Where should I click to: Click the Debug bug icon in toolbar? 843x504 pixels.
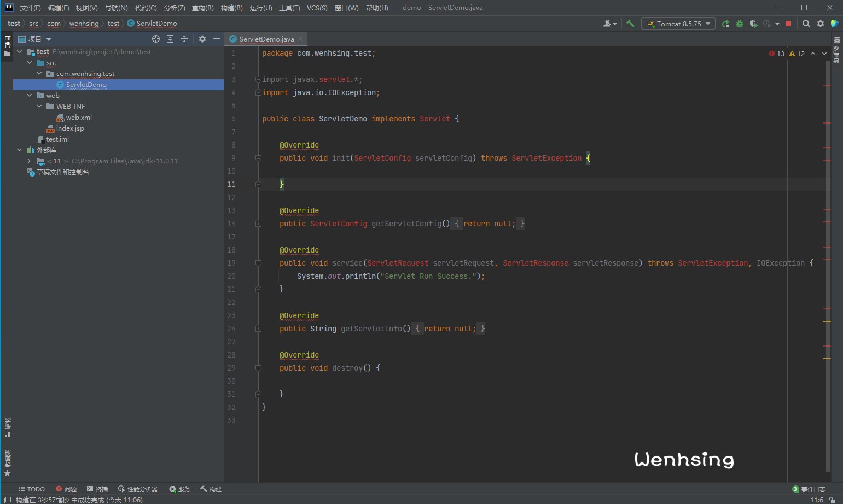click(x=740, y=24)
